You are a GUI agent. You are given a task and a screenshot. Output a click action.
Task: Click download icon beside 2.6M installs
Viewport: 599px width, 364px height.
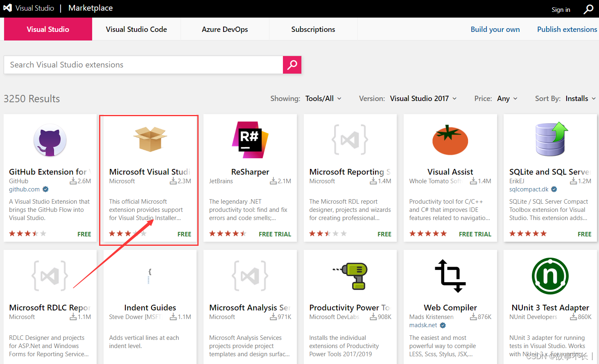click(73, 181)
